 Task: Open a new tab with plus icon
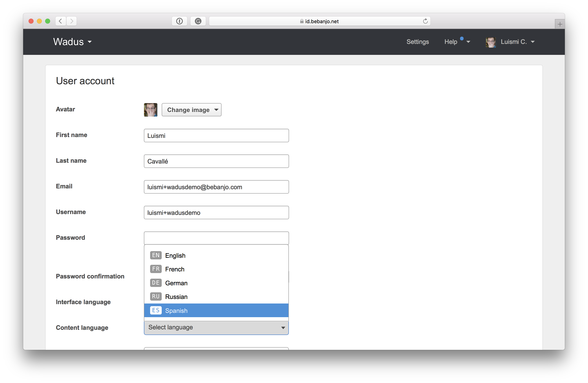pyautogui.click(x=560, y=24)
